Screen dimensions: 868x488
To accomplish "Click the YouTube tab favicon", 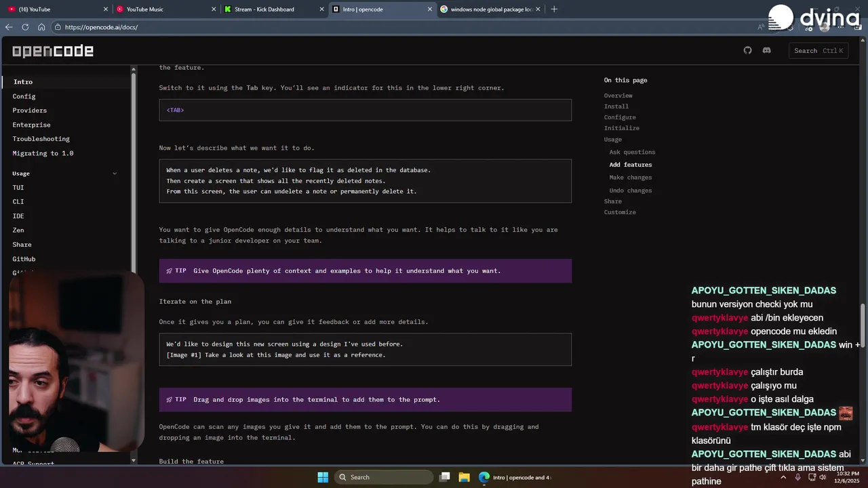I will click(x=12, y=9).
